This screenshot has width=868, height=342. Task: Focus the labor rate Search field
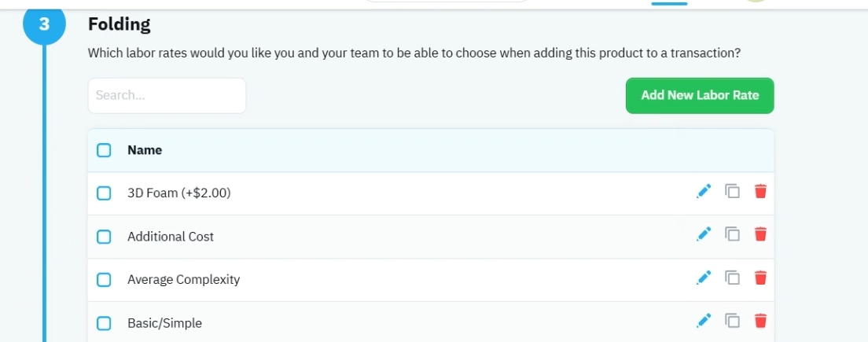click(167, 95)
